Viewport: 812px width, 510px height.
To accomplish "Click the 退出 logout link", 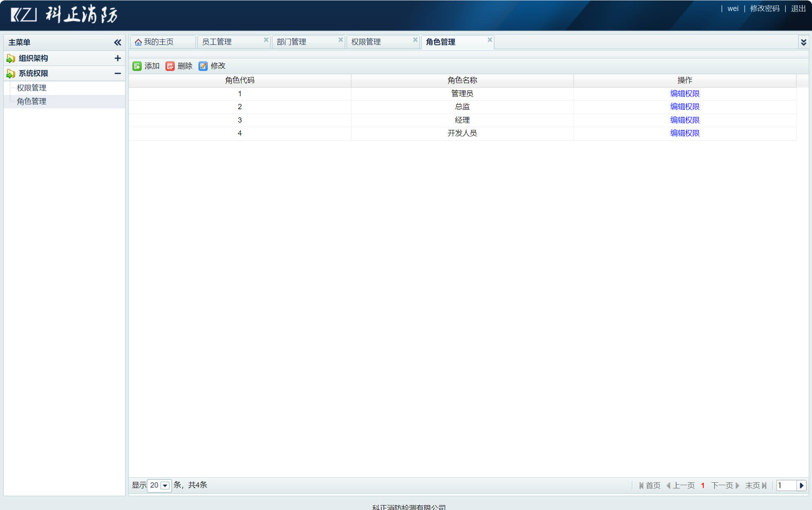I will pyautogui.click(x=798, y=9).
